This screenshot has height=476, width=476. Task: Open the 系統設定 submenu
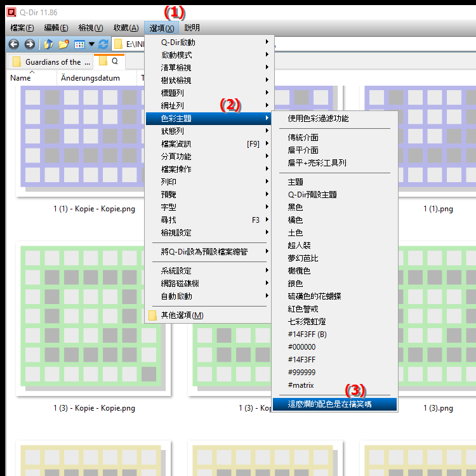208,271
